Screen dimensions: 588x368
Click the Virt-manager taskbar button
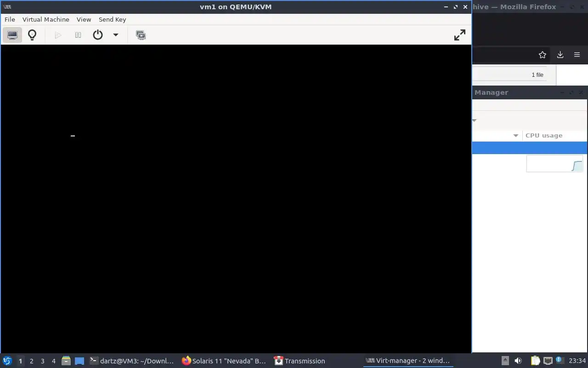point(408,361)
